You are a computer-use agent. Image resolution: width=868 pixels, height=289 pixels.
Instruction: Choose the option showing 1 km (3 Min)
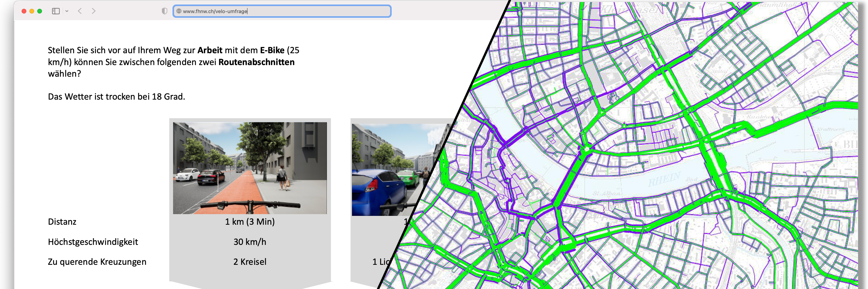click(x=250, y=222)
